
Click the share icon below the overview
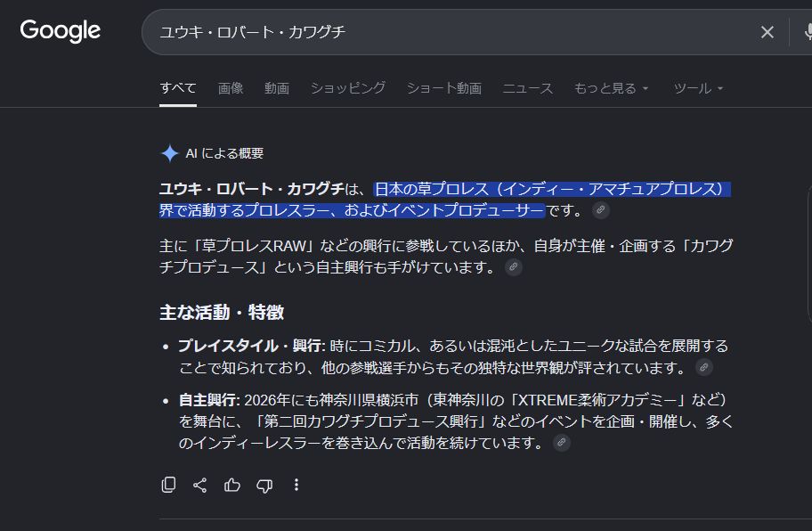pyautogui.click(x=200, y=485)
